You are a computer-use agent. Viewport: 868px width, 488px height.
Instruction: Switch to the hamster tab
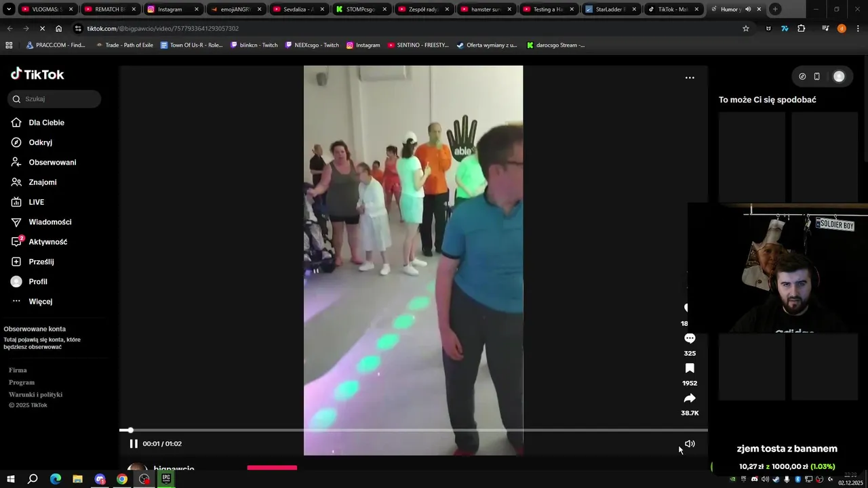(486, 9)
